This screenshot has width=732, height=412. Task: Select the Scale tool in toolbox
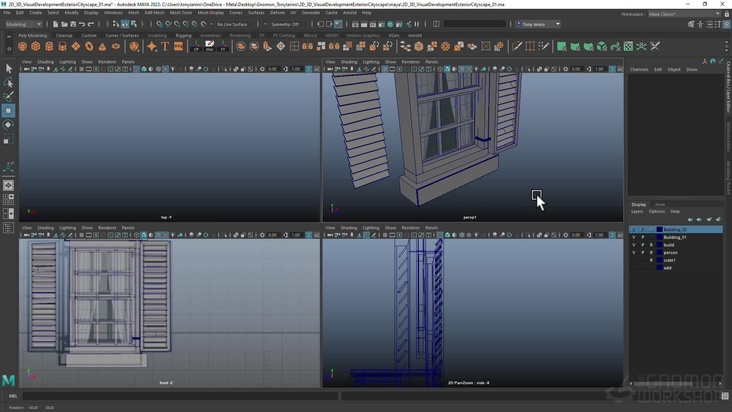click(8, 139)
